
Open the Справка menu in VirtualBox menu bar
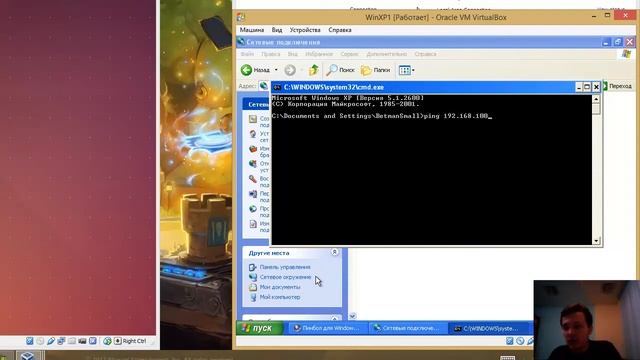340,30
